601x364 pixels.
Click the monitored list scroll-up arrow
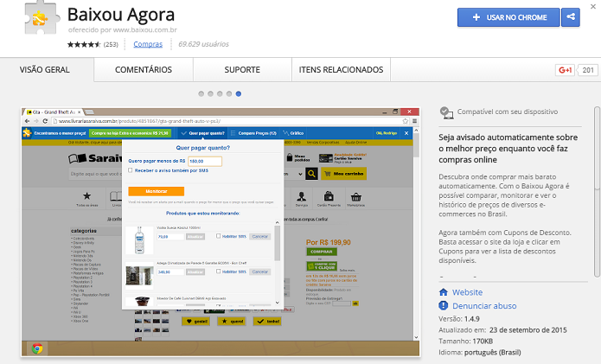[x=277, y=222]
